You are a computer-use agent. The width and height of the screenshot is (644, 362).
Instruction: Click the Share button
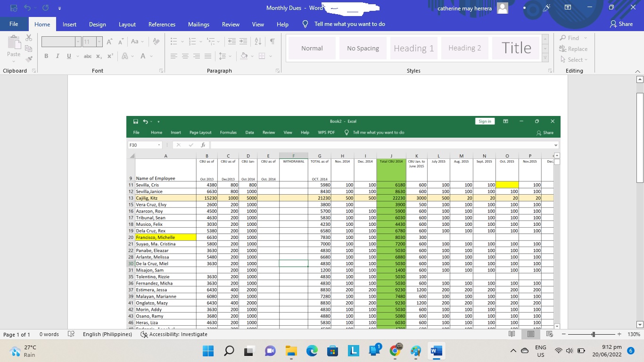coord(621,24)
